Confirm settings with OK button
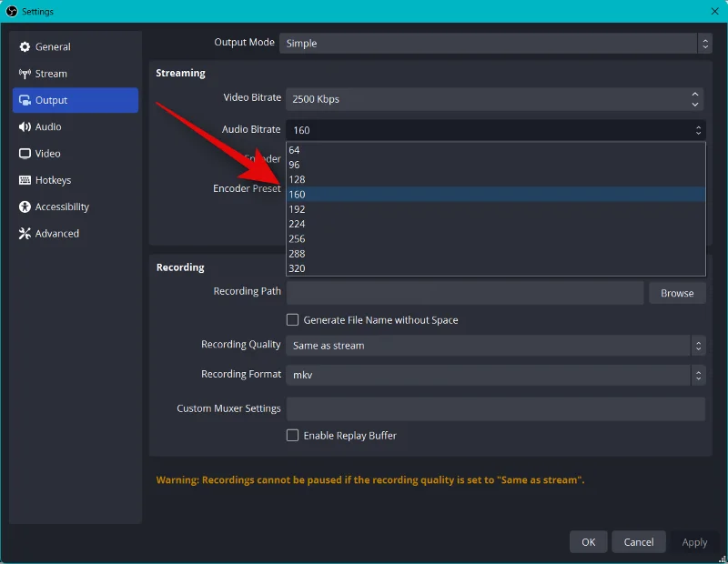Viewport: 728px width, 564px height. (588, 542)
